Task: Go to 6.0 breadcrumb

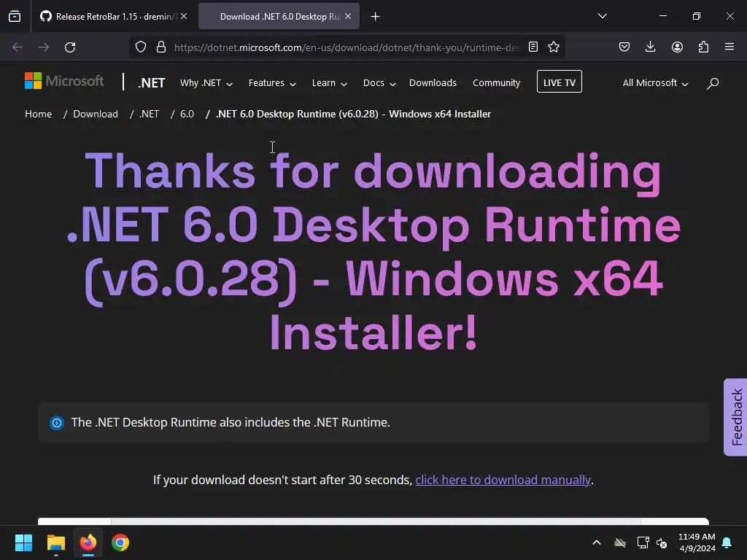Action: click(187, 114)
